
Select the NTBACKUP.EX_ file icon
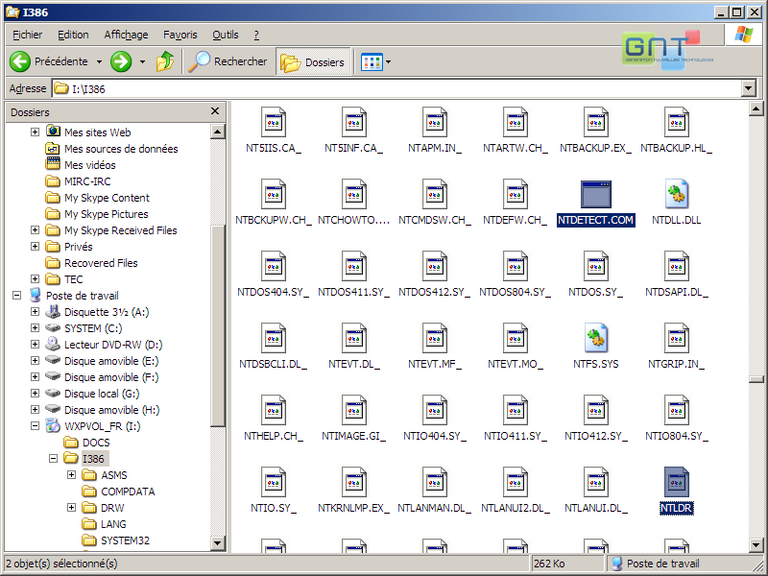click(596, 122)
